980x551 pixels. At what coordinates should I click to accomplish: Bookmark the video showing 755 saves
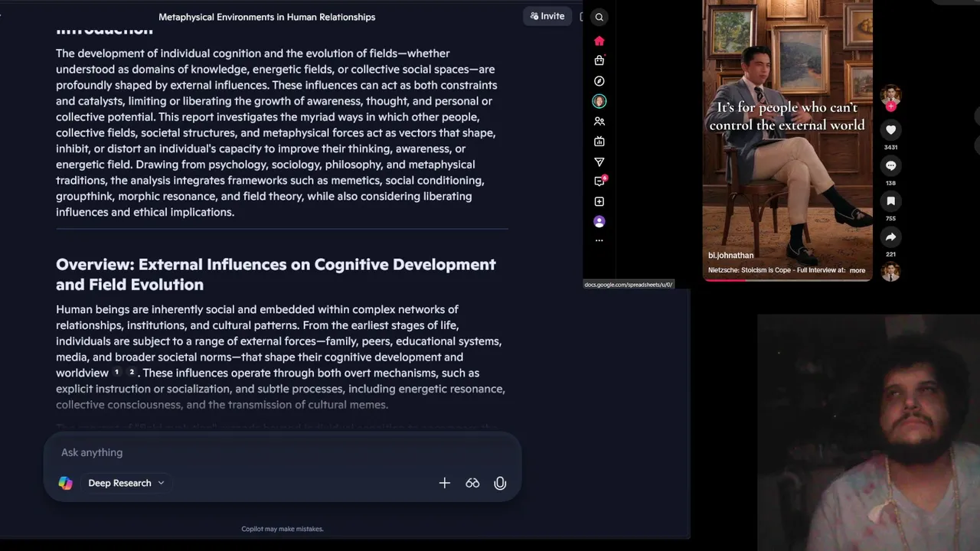890,201
